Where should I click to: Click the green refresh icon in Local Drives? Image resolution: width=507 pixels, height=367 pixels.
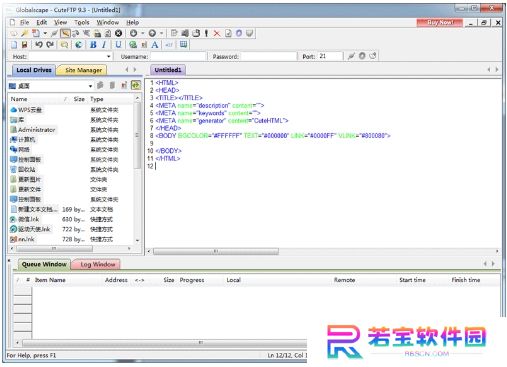click(x=136, y=86)
